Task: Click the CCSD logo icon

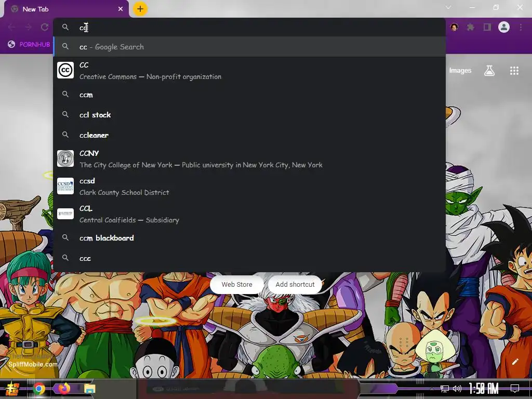Action: (65, 186)
